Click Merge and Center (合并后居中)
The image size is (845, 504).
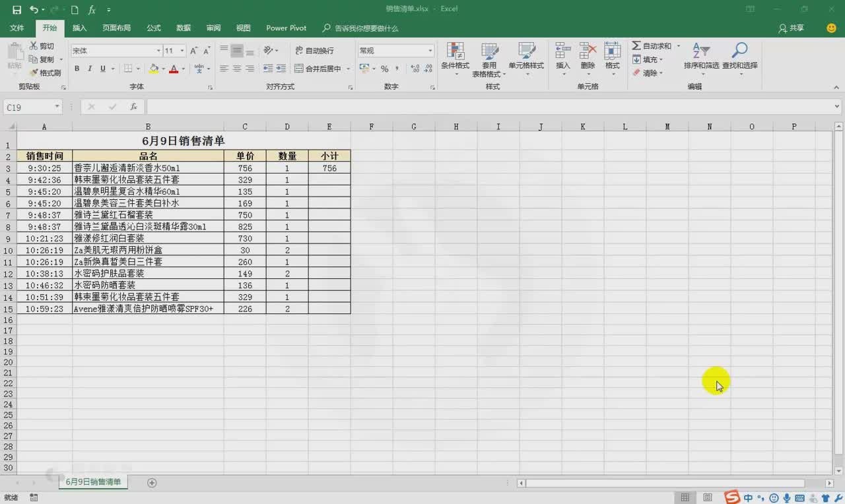tap(318, 69)
